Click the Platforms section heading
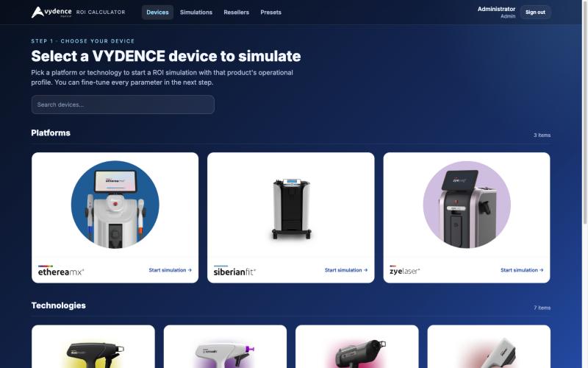588x368 pixels. [x=51, y=133]
